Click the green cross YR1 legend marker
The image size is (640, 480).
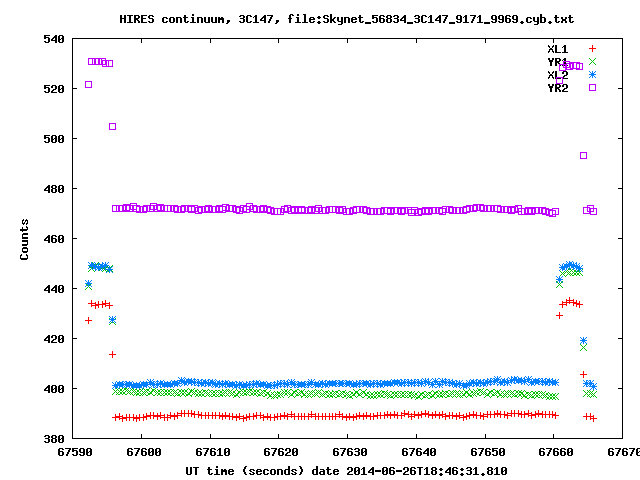[x=592, y=62]
